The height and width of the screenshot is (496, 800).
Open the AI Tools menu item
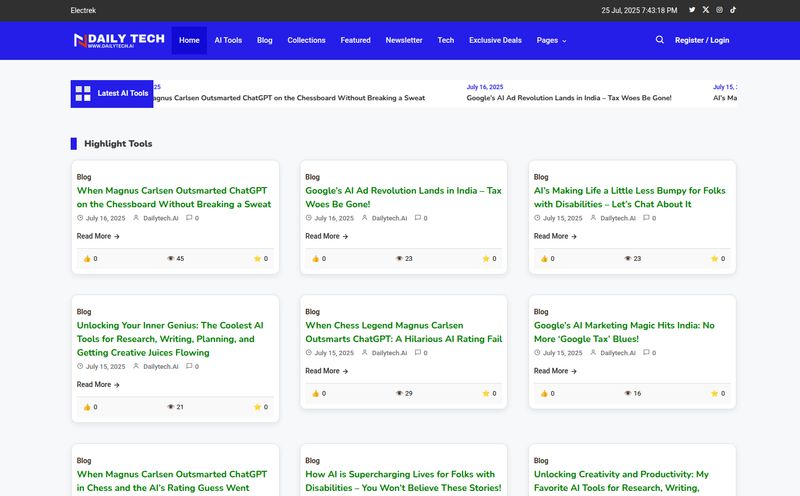coord(228,40)
